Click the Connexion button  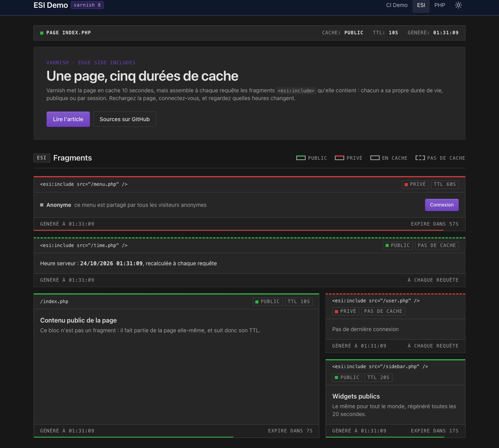(x=442, y=205)
